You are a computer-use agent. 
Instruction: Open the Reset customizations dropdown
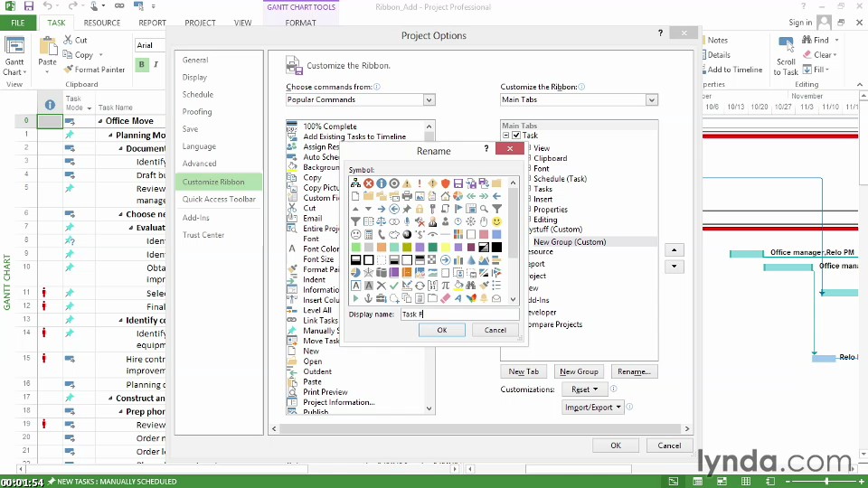pyautogui.click(x=585, y=389)
